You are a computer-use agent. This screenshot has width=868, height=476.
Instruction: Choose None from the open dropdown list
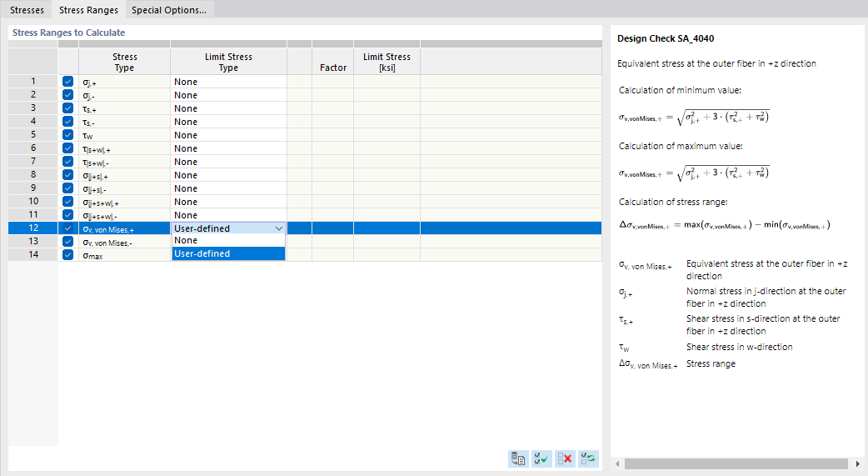(228, 240)
